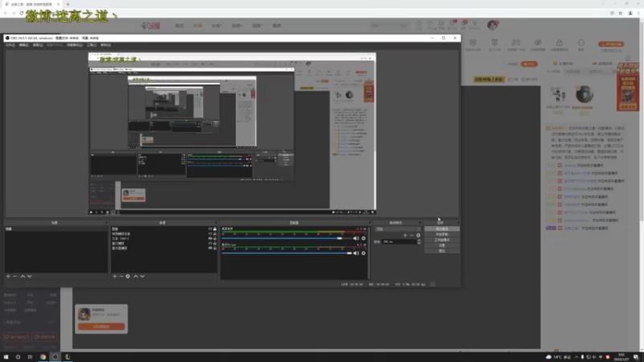Open the Windows Start menu
This screenshot has width=644, height=362.
pos(6,356)
